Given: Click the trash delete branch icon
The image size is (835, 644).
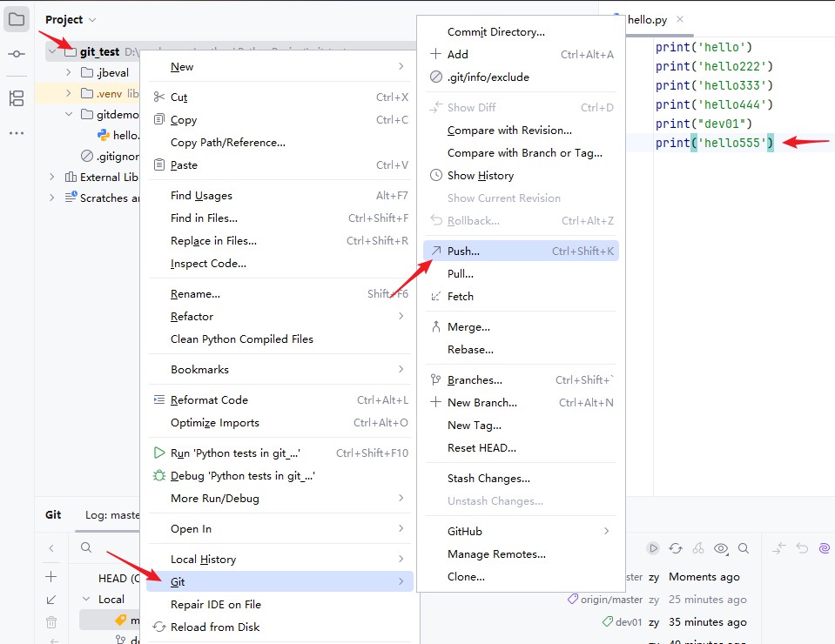Looking at the screenshot, I should coord(51,621).
